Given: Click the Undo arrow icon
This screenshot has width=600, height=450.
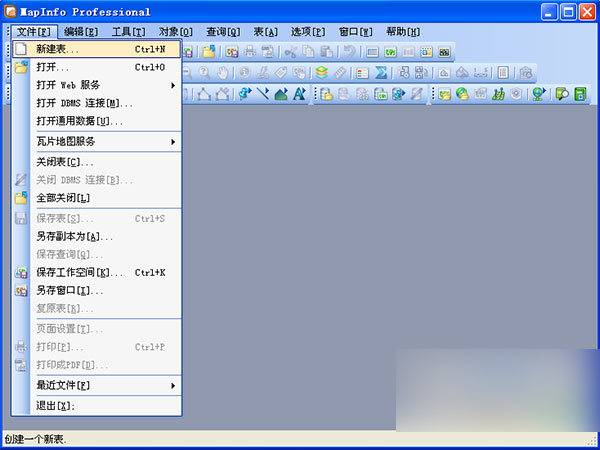Looking at the screenshot, I should coord(349,52).
